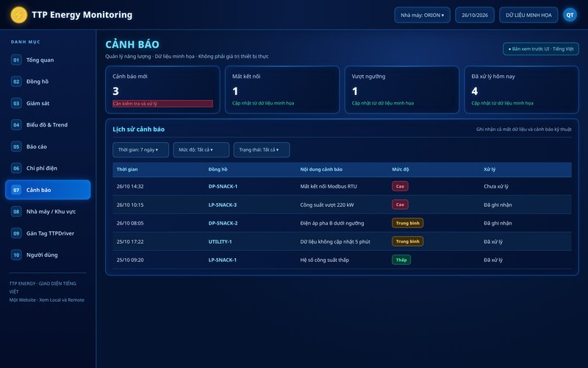The image size is (588, 368).
Task: Click the 09 badge beside Gán Tag TTPDriver
Action: click(16, 233)
